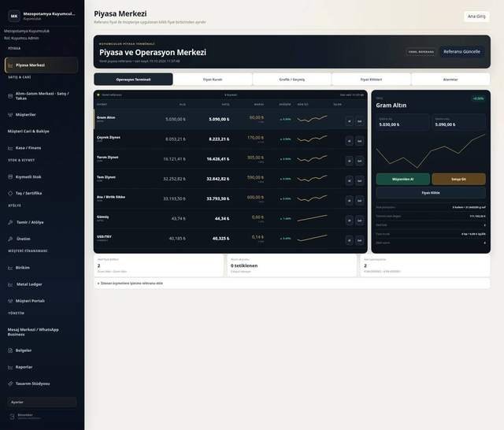Expand the collapsed details row below summary cards
The image size is (504, 430).
tap(292, 284)
